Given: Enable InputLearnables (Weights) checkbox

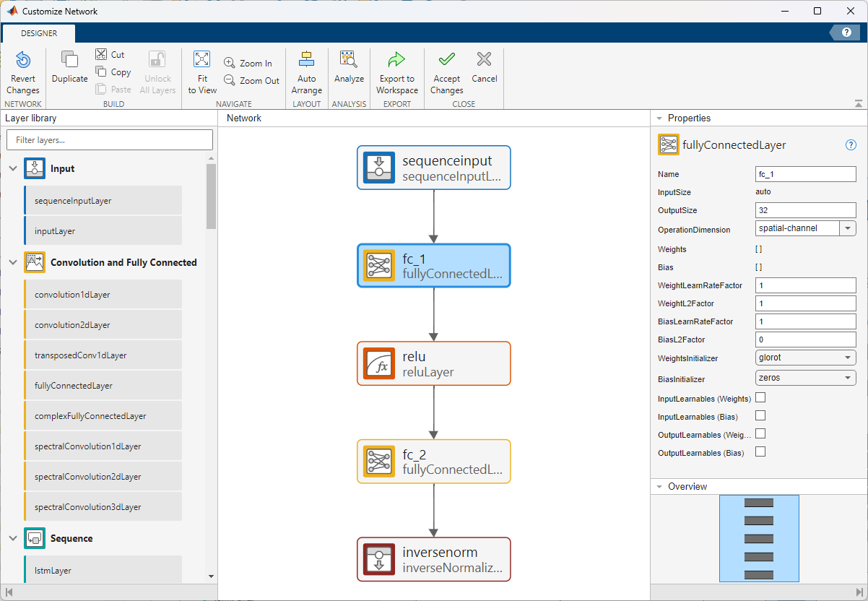Looking at the screenshot, I should coord(760,397).
